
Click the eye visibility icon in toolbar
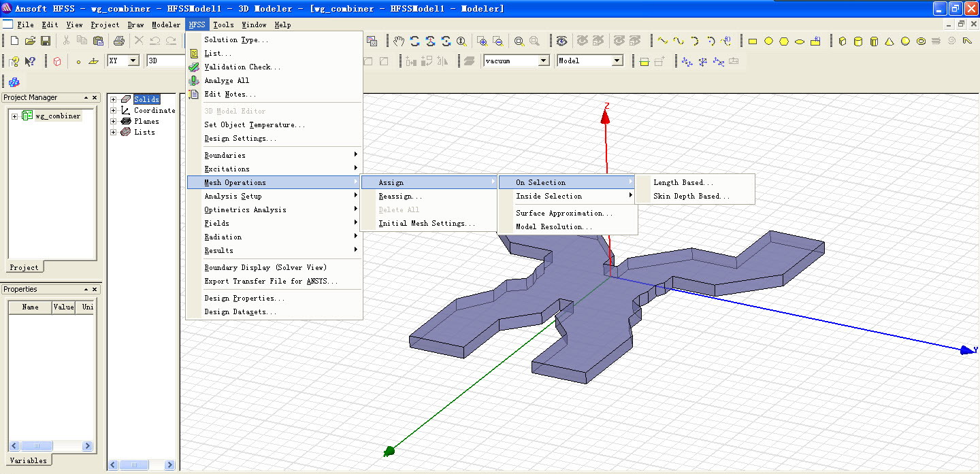tap(561, 41)
